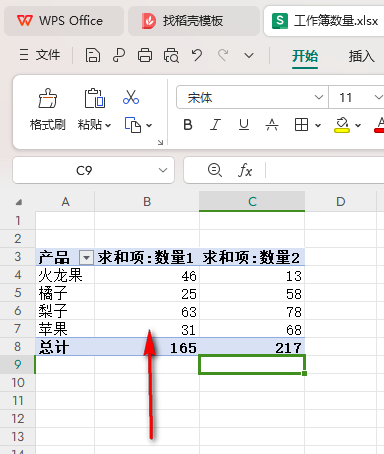Click the formula bar input area
384x454 pixels.
tap(325, 170)
